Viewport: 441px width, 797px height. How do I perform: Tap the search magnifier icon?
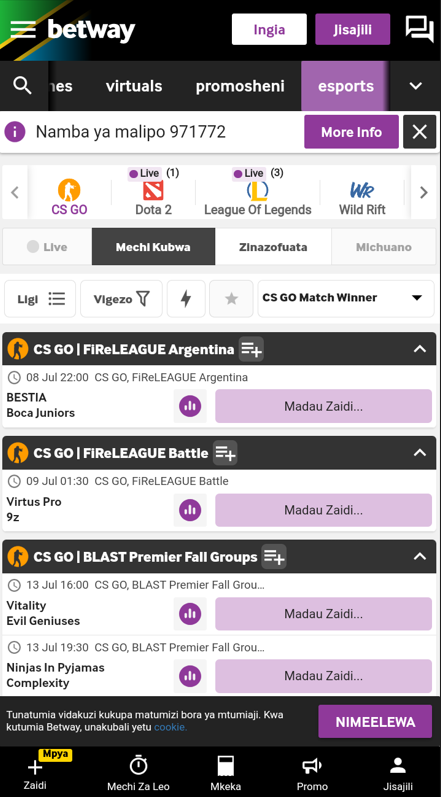(x=22, y=86)
